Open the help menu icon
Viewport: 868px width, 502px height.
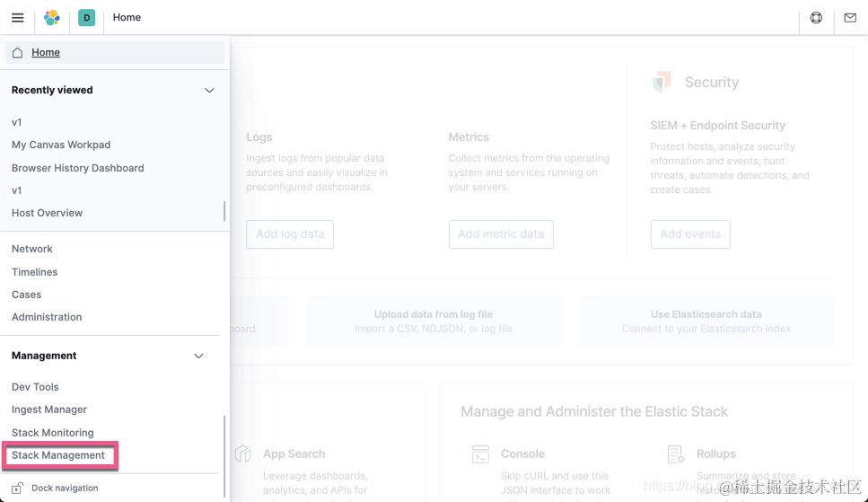tap(816, 18)
